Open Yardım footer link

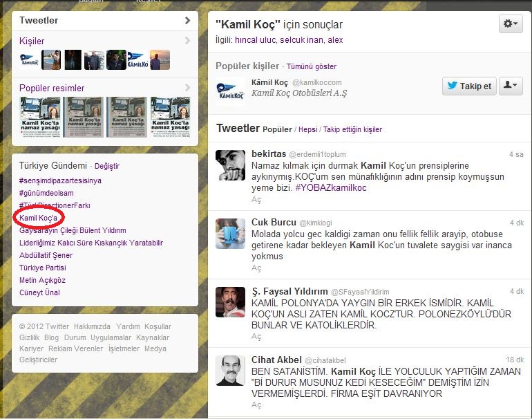tap(128, 326)
